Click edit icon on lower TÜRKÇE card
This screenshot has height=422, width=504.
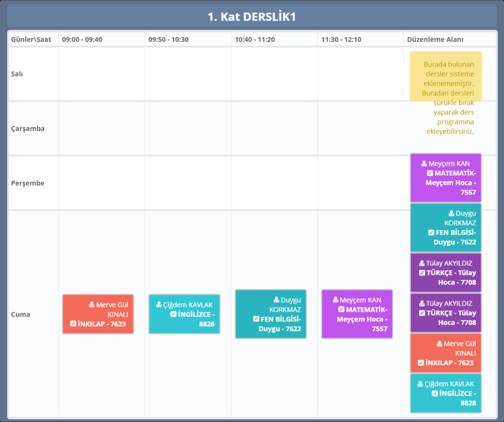[x=422, y=313]
